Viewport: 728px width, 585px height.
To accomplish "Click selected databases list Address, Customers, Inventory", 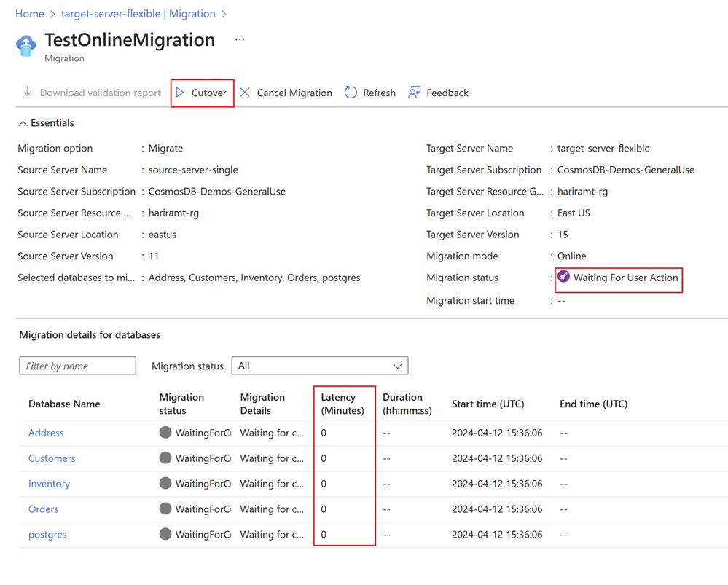I will 254,278.
